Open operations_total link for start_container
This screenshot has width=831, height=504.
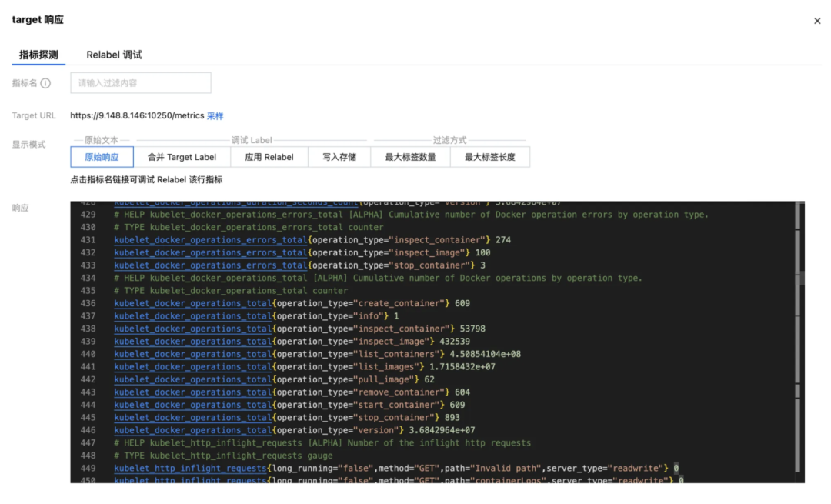pos(193,405)
